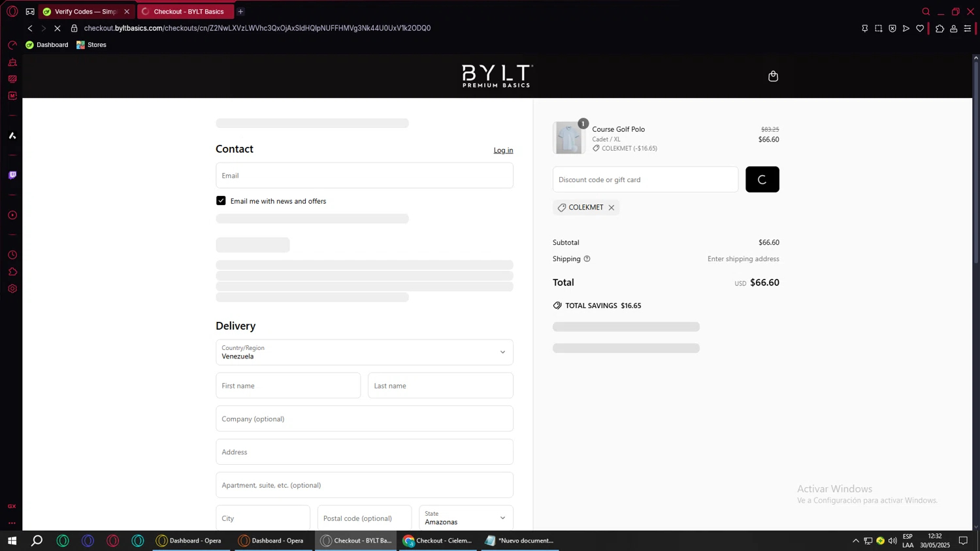Close the Verify Codes tab
980x551 pixels.
click(127, 11)
